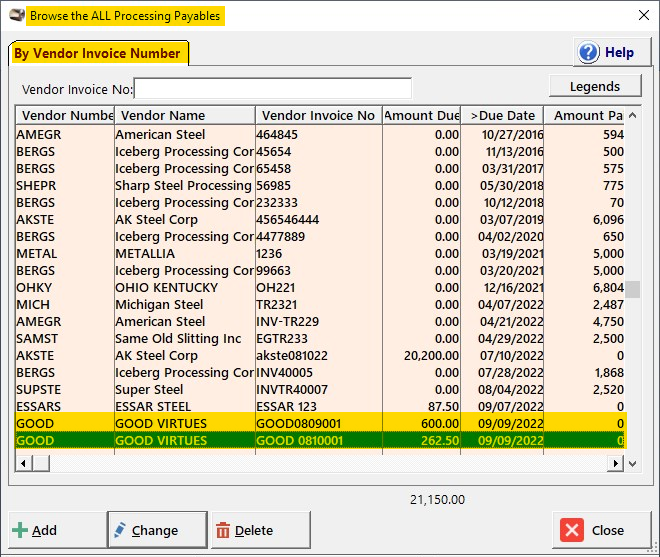Click the vertical scrollbar down arrow
660x557 pixels.
632,464
